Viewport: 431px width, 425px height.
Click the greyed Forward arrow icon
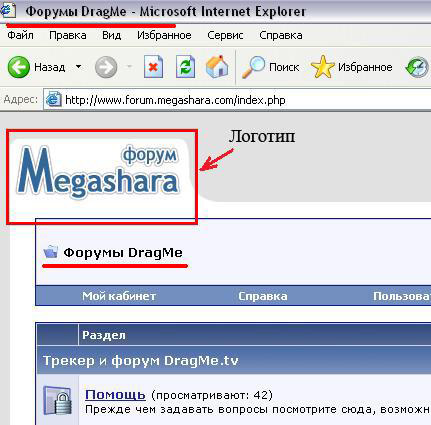coord(106,67)
